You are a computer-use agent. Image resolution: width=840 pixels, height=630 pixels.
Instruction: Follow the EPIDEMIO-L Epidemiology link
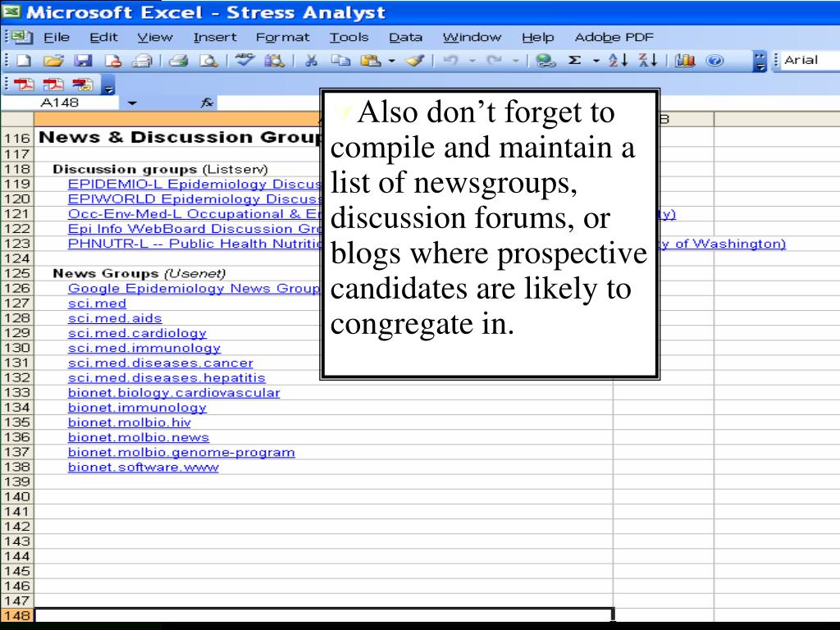194,185
